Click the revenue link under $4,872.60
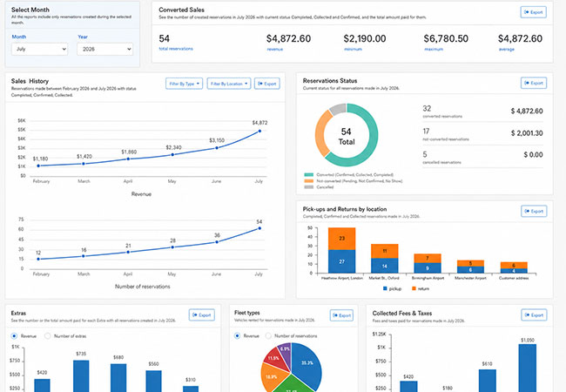566x392 pixels. [x=274, y=49]
